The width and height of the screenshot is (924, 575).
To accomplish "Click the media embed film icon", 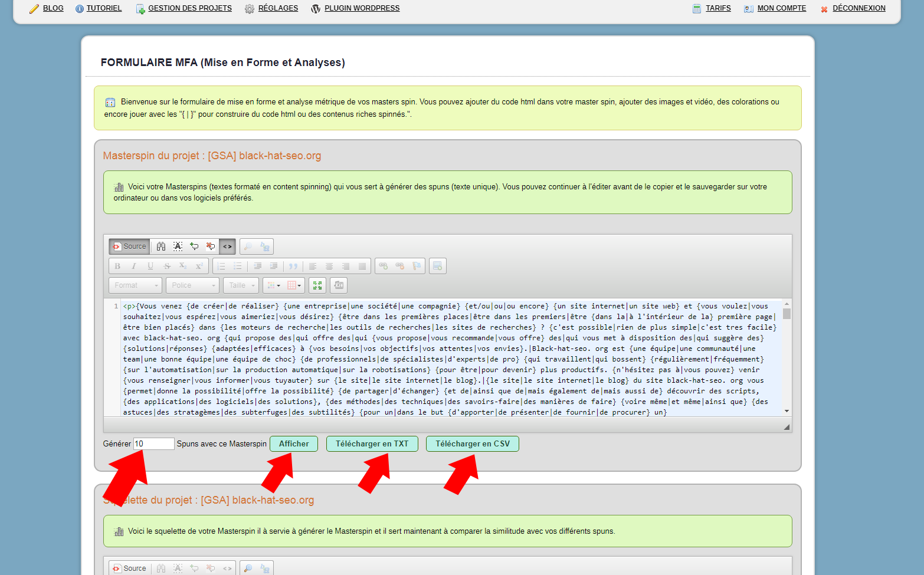I will tap(339, 285).
